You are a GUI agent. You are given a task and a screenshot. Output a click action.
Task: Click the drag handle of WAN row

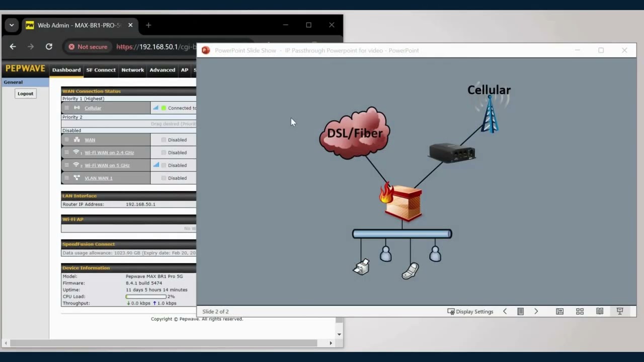pyautogui.click(x=66, y=140)
